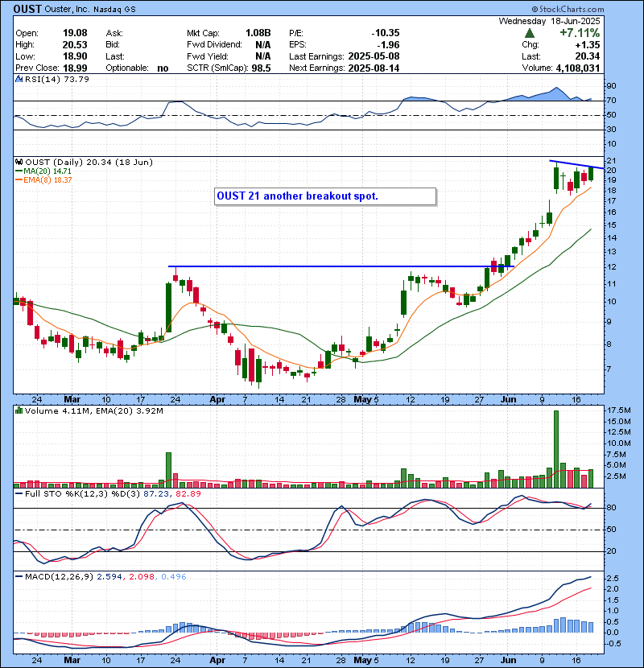The image size is (644, 668).
Task: Click the RSI(14) 73.79 panel label
Action: coord(57,79)
